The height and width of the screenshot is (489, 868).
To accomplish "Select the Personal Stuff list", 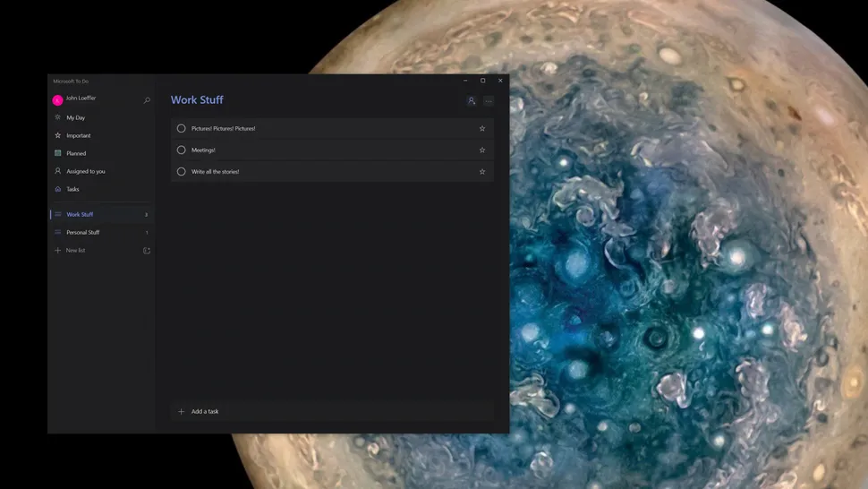I will click(x=101, y=232).
